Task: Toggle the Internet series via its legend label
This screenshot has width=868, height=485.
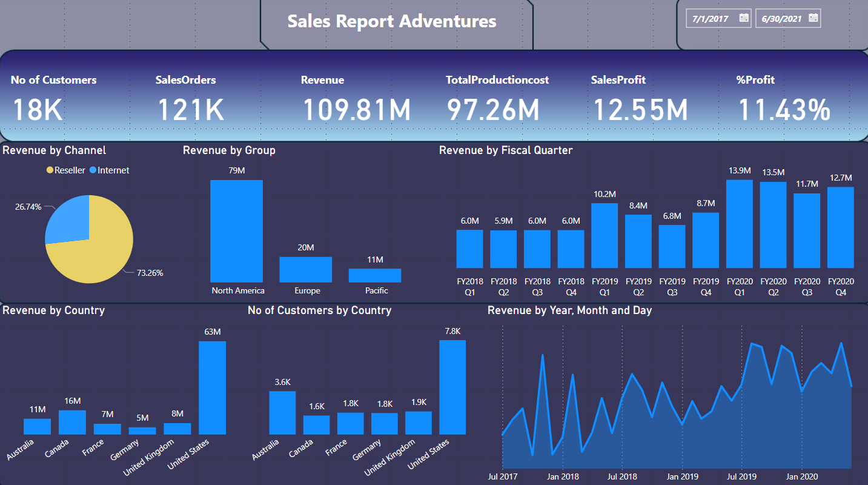Action: (x=114, y=170)
